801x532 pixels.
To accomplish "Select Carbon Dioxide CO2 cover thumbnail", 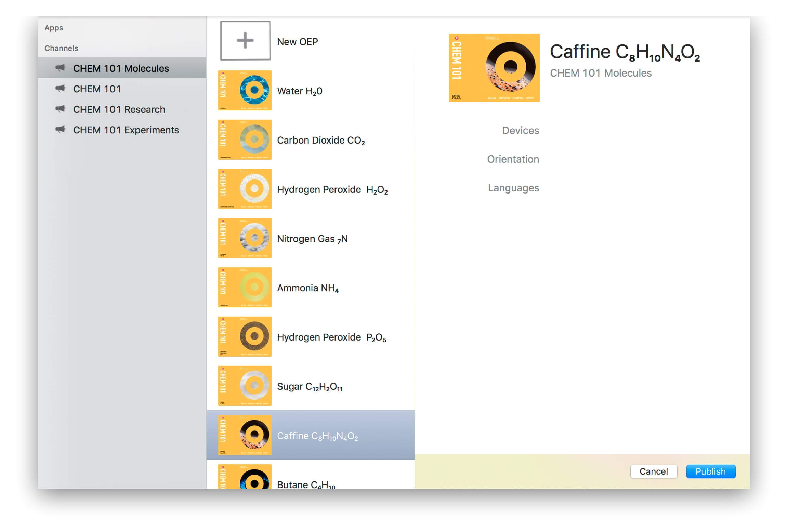I will coord(245,139).
